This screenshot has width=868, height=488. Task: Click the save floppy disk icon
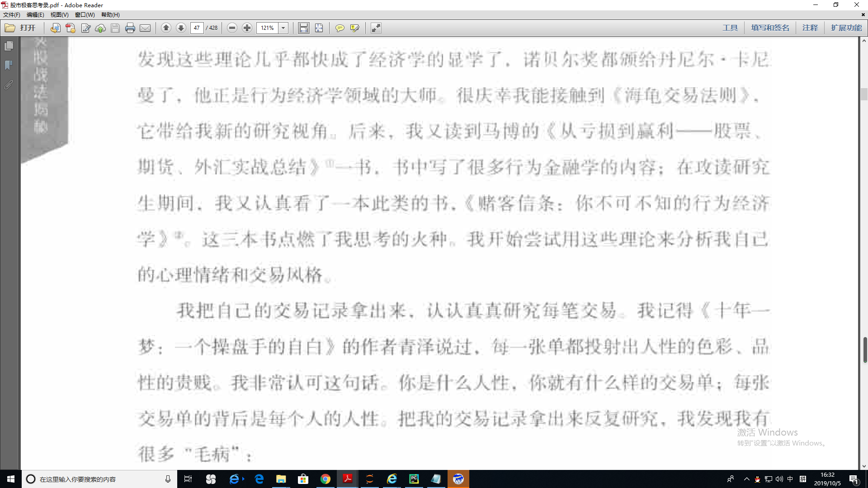coord(115,28)
